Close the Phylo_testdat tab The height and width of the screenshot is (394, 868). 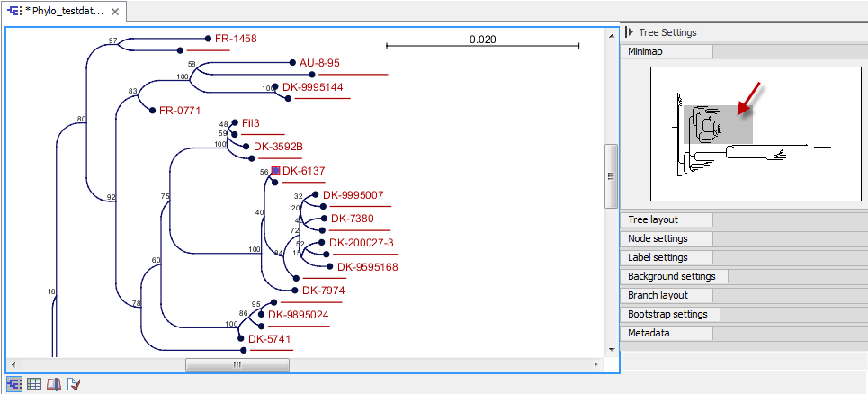pos(116,11)
